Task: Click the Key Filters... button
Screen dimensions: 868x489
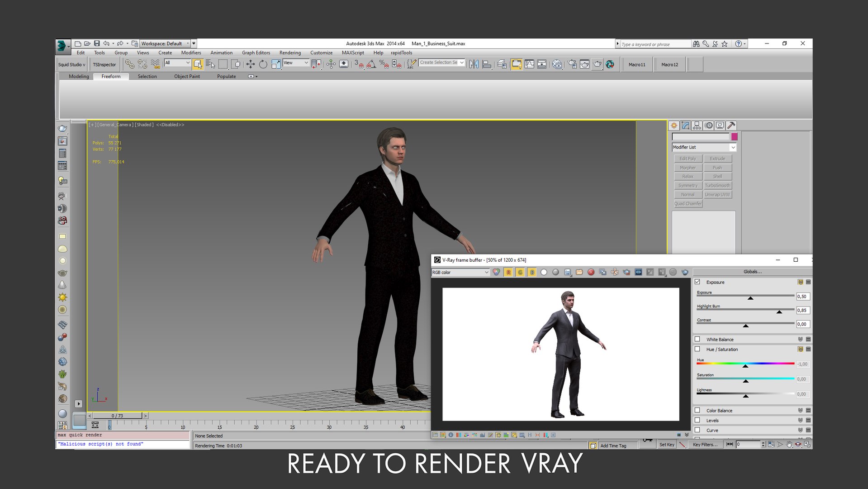Action: pos(705,445)
